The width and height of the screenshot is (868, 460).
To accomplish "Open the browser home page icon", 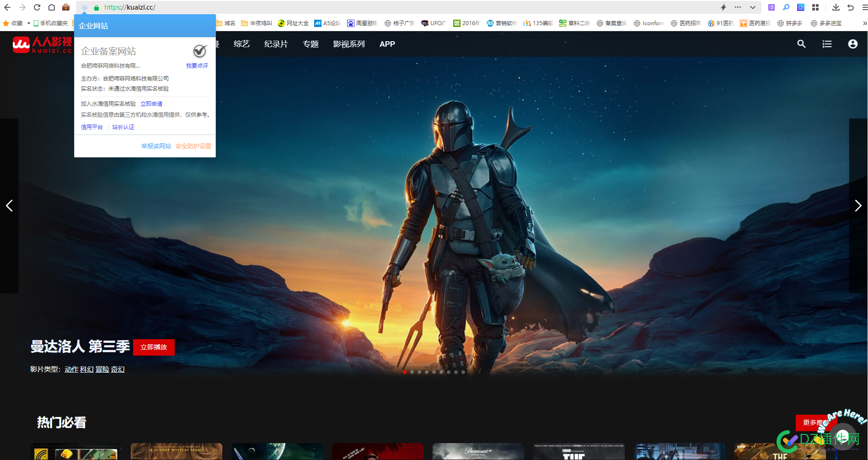I will click(52, 7).
